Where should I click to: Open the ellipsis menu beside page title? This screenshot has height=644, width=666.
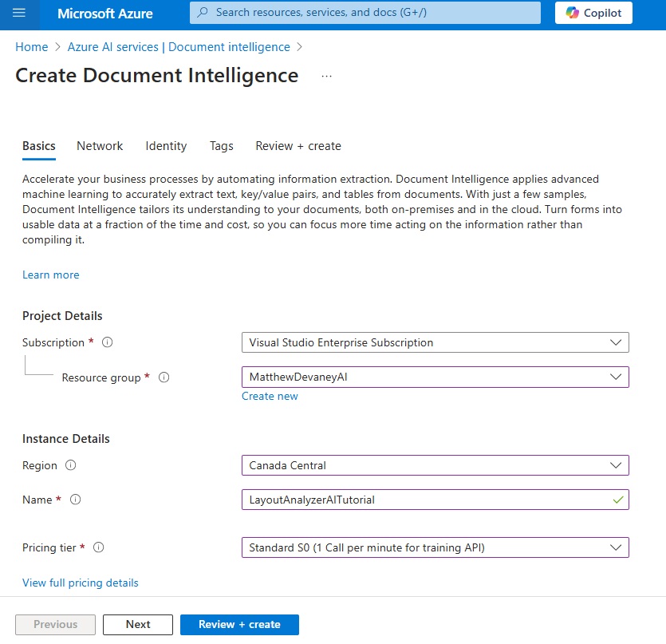[327, 76]
